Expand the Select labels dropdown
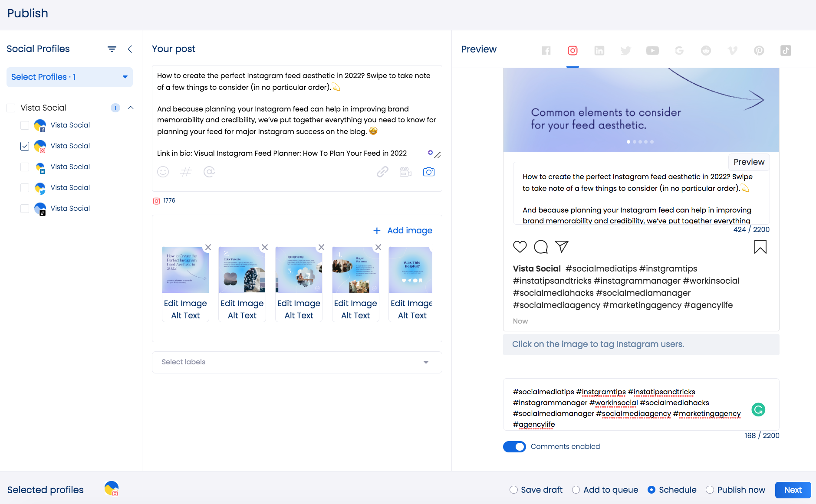Image resolution: width=816 pixels, height=504 pixels. pyautogui.click(x=426, y=362)
